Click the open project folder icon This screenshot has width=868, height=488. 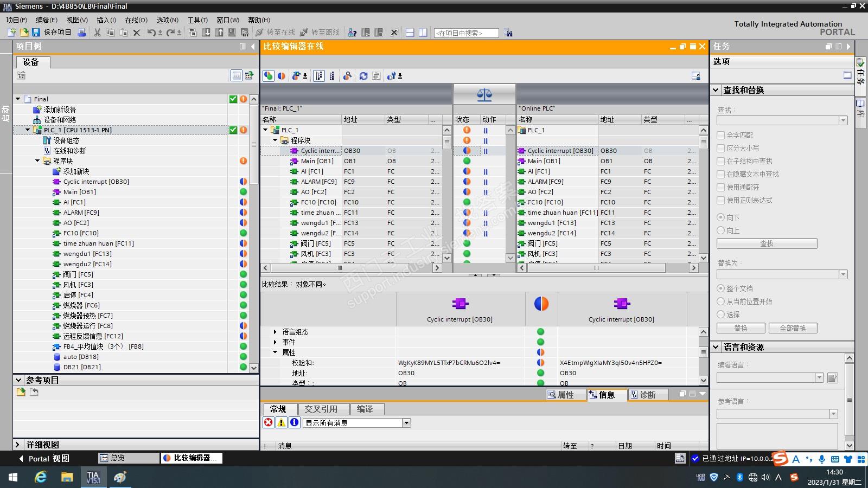point(24,33)
